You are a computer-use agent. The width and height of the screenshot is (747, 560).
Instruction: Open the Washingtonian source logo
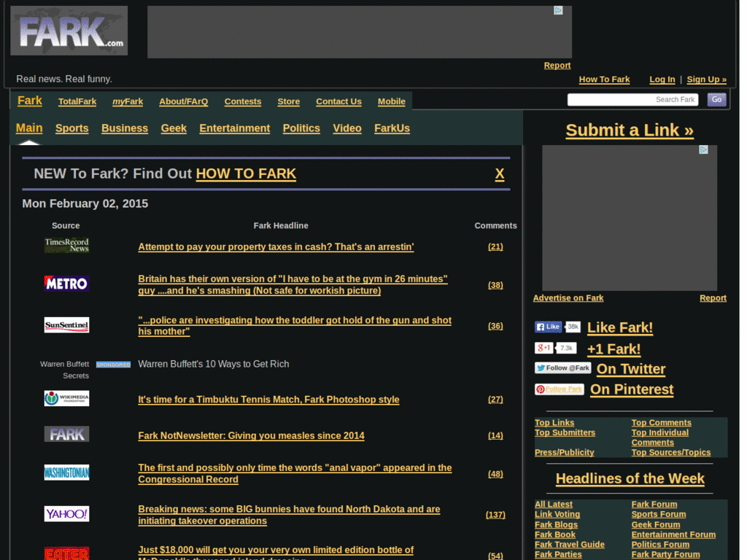[66, 472]
